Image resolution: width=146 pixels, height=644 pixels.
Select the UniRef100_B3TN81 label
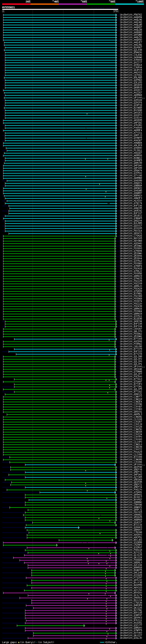[x=131, y=294]
